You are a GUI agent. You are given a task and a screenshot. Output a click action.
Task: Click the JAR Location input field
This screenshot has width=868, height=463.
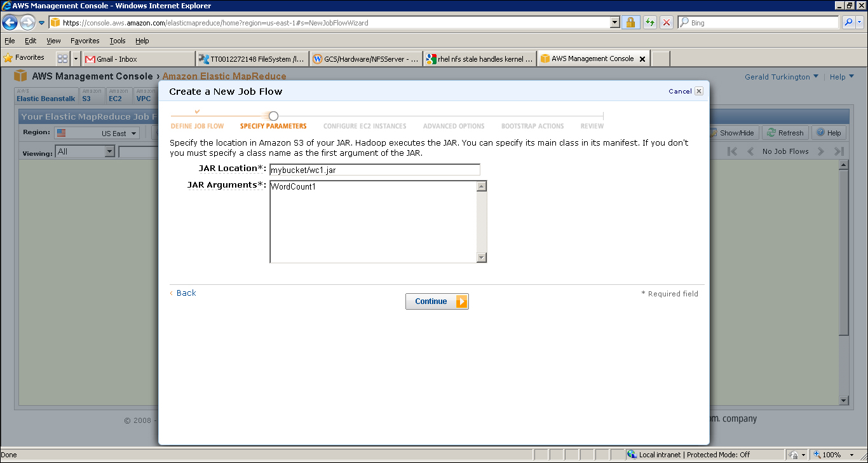click(x=375, y=170)
